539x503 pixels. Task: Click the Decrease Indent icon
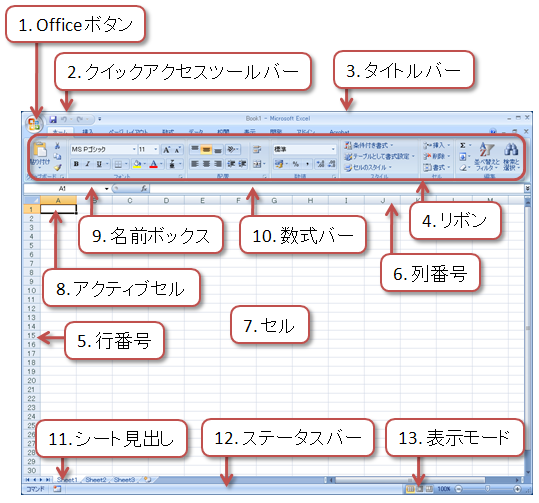tap(231, 164)
